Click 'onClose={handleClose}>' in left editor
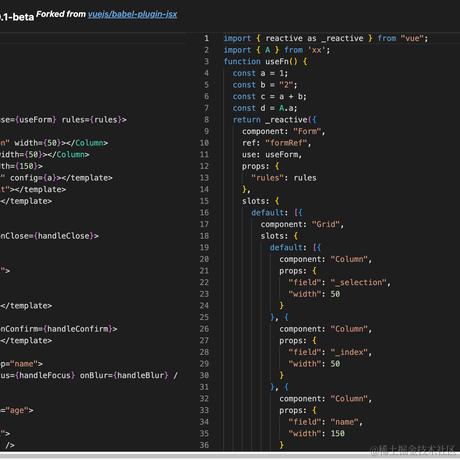The image size is (460, 460). point(49,236)
